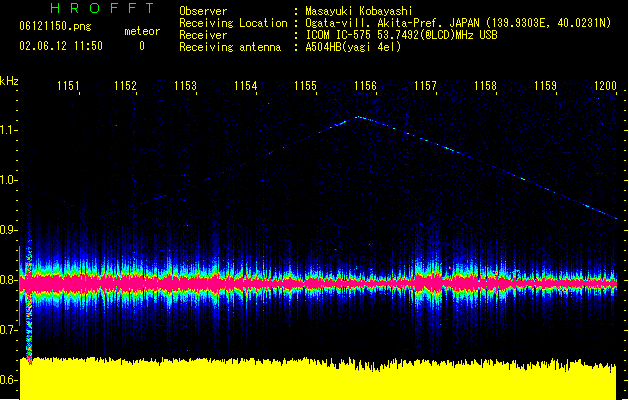This screenshot has width=629, height=400.
Task: Click the kHz axis unit label
Action: coord(9,81)
